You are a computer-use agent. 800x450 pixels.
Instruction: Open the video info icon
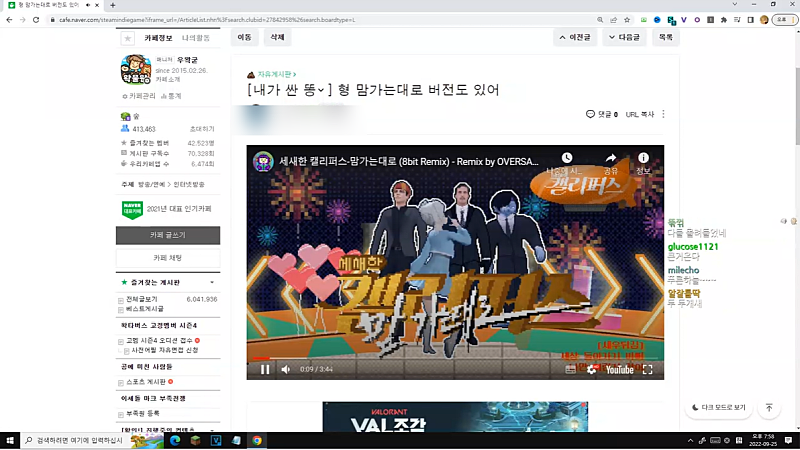pyautogui.click(x=643, y=158)
